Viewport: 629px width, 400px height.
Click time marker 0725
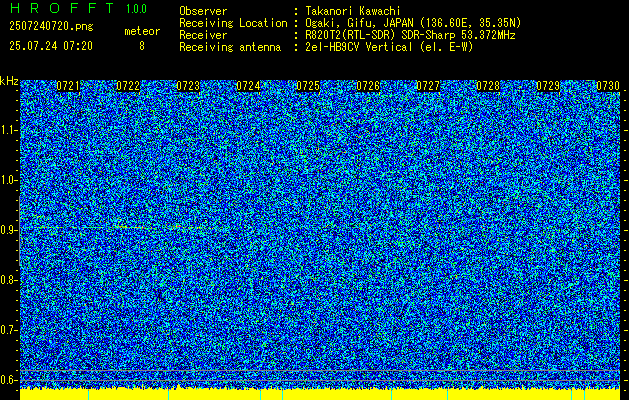coord(308,86)
